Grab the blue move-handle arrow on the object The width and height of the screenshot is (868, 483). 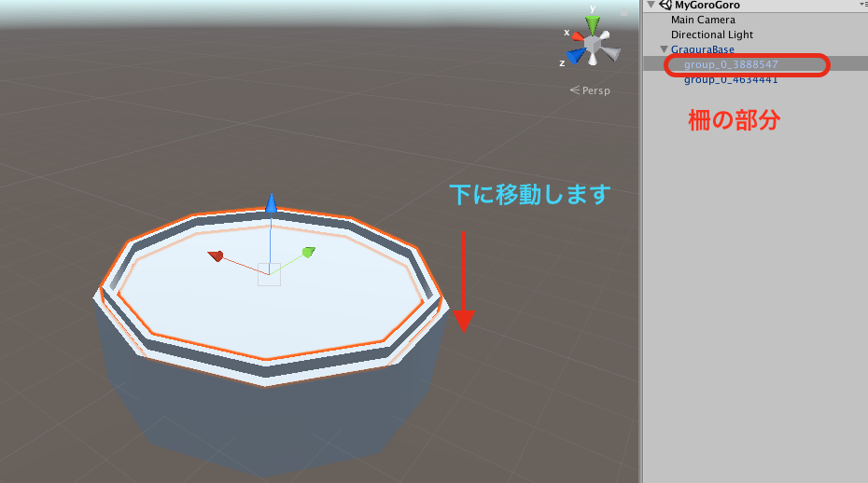coord(271,205)
